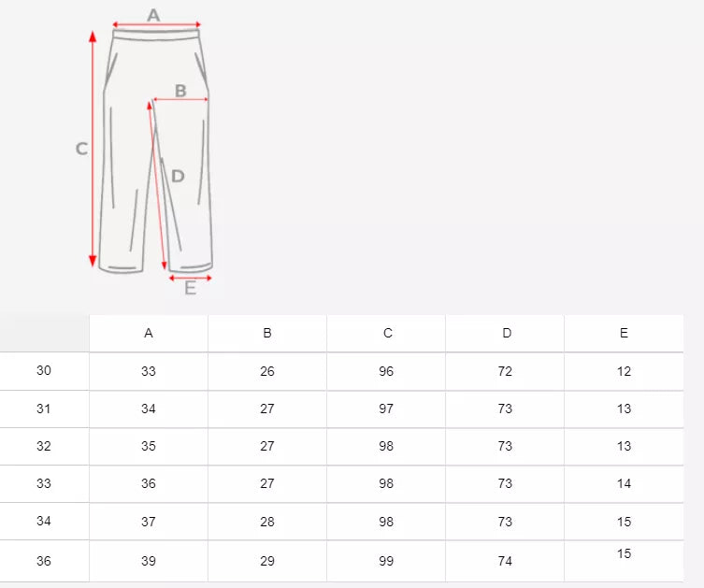Click the waist label A on diagram
The width and height of the screenshot is (704, 588).
point(154,14)
